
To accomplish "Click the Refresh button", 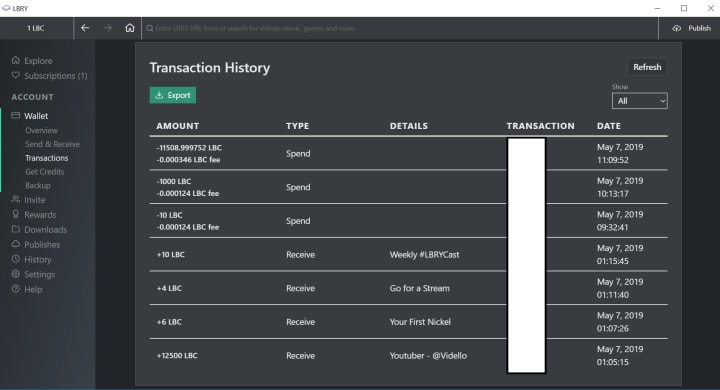I will (647, 67).
